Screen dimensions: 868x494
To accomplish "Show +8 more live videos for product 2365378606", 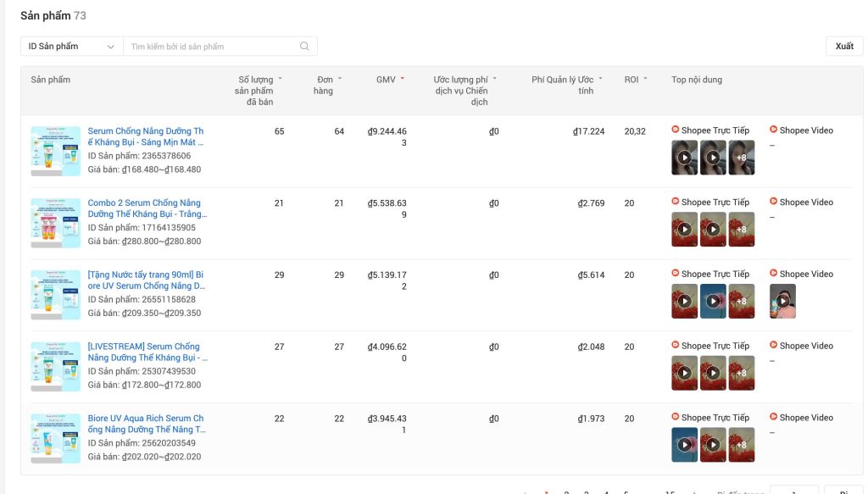I will (742, 158).
